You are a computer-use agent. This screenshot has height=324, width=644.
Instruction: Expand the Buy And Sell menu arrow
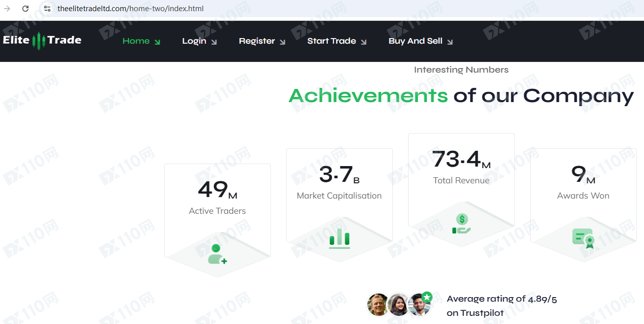coord(450,42)
